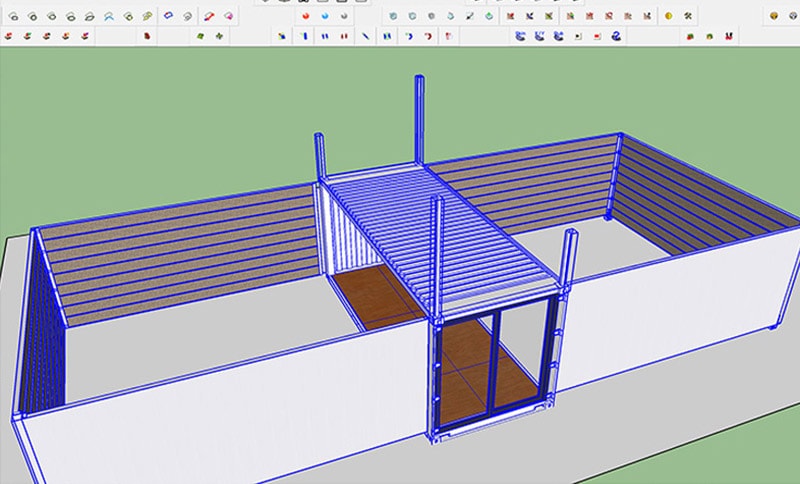Click the green cross-shaped icon in second row
This screenshot has height=484, width=800.
[x=219, y=36]
